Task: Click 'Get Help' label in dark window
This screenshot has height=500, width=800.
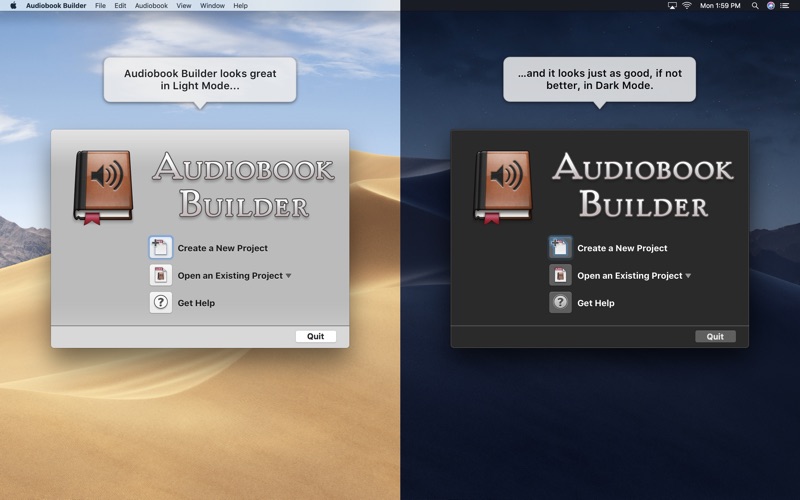Action: 595,303
